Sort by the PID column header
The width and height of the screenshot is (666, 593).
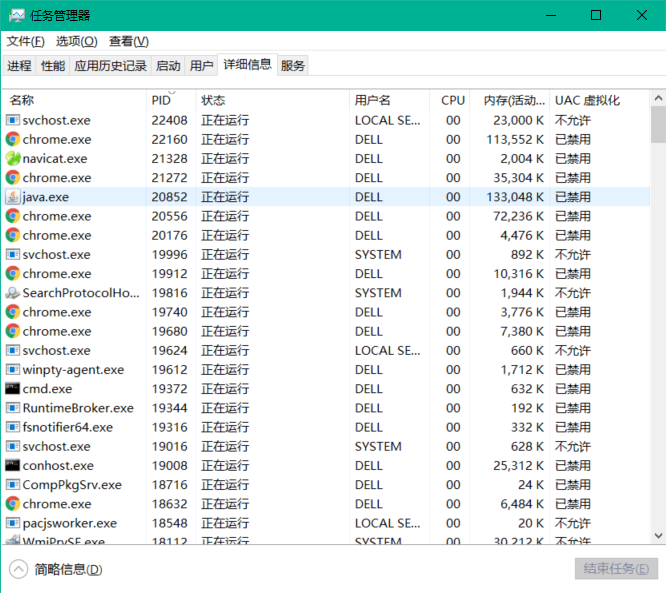(x=171, y=100)
